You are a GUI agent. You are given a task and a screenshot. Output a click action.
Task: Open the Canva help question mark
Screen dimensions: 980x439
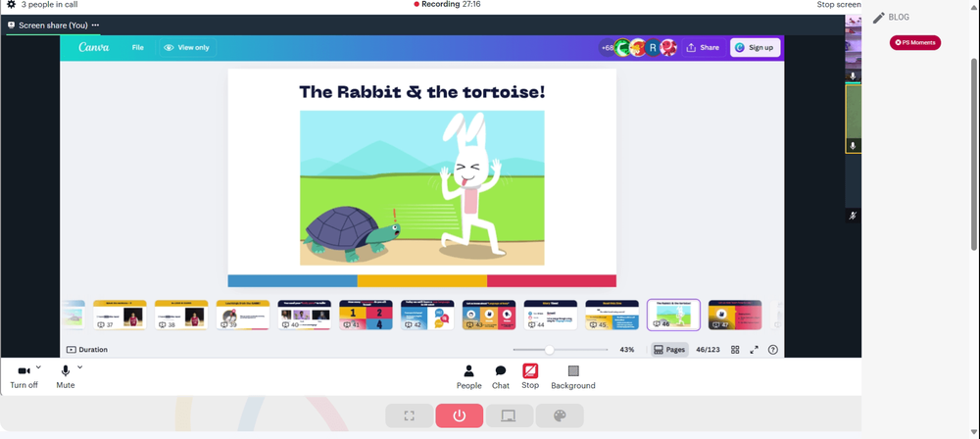[x=772, y=350]
